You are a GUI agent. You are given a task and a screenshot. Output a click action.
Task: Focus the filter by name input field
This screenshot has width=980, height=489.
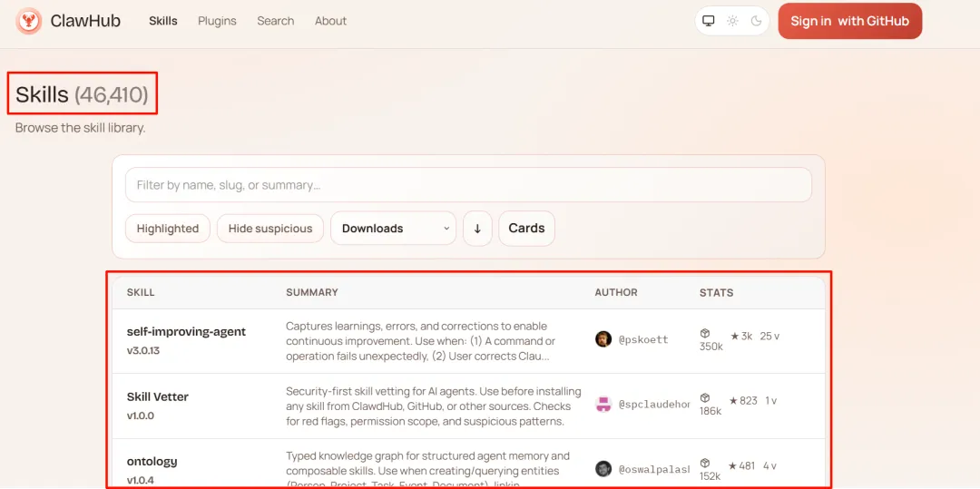tap(469, 185)
